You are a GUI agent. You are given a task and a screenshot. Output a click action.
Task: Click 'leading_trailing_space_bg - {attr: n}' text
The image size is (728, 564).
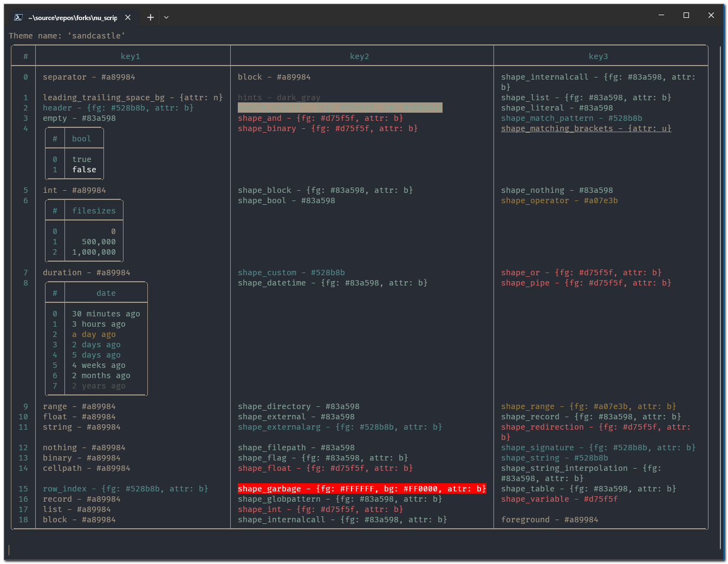click(133, 98)
